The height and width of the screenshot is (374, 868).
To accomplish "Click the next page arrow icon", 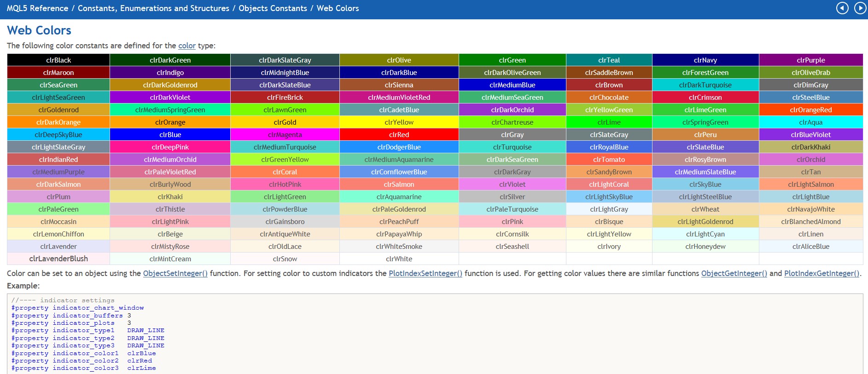I will tap(860, 8).
